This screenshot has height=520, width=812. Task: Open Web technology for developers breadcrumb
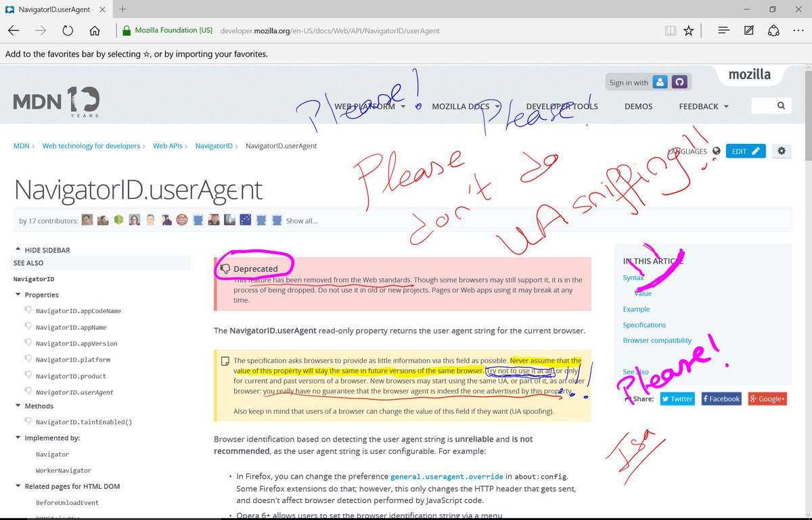pyautogui.click(x=91, y=145)
